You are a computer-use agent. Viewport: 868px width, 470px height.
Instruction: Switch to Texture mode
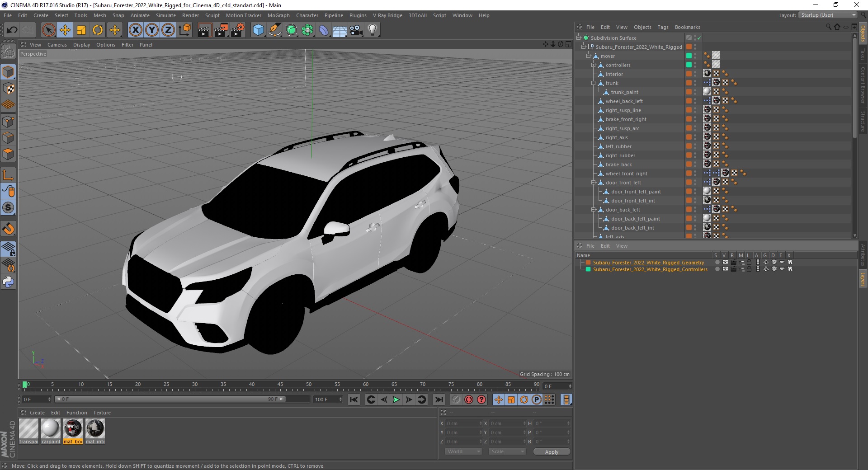pyautogui.click(x=8, y=89)
